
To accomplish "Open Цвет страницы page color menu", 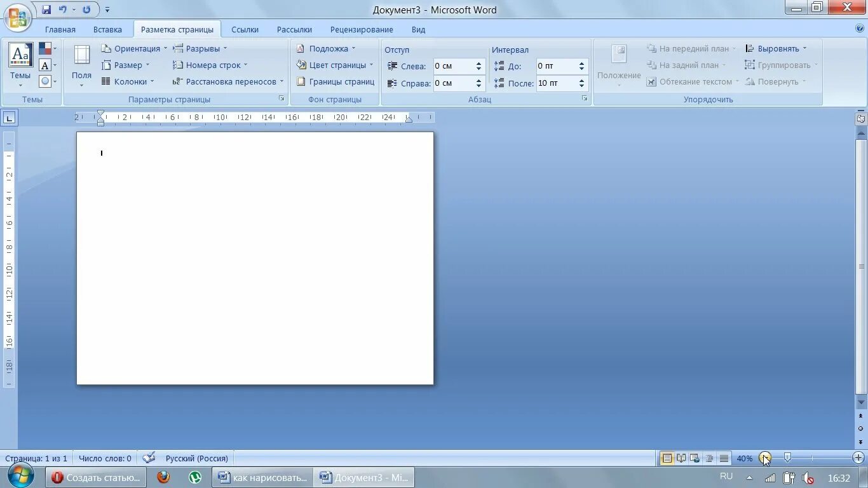I will pos(335,65).
